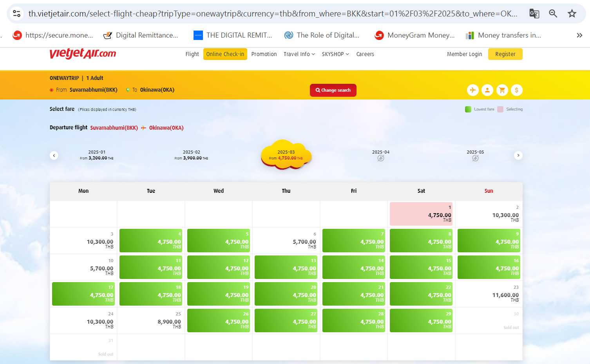
Task: Select month 2025-05 with no flights
Action: point(475,155)
